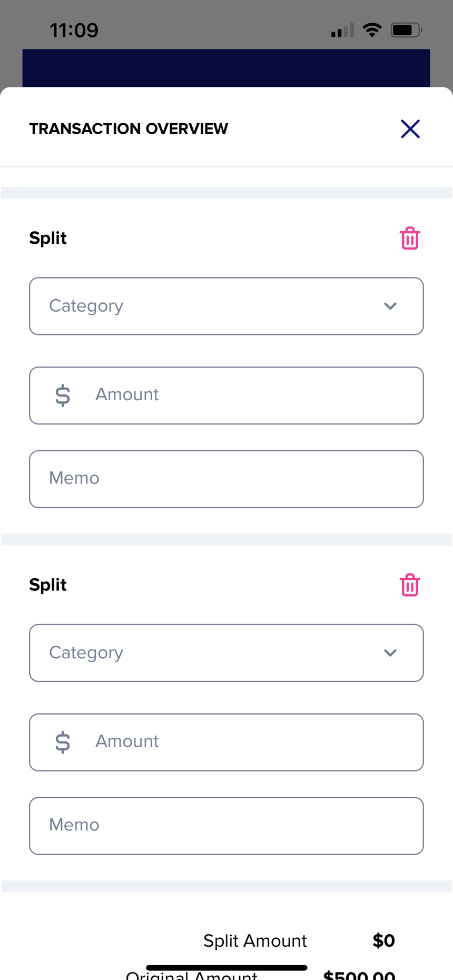453x980 pixels.
Task: Tap the Transaction Overview title
Action: pos(129,129)
